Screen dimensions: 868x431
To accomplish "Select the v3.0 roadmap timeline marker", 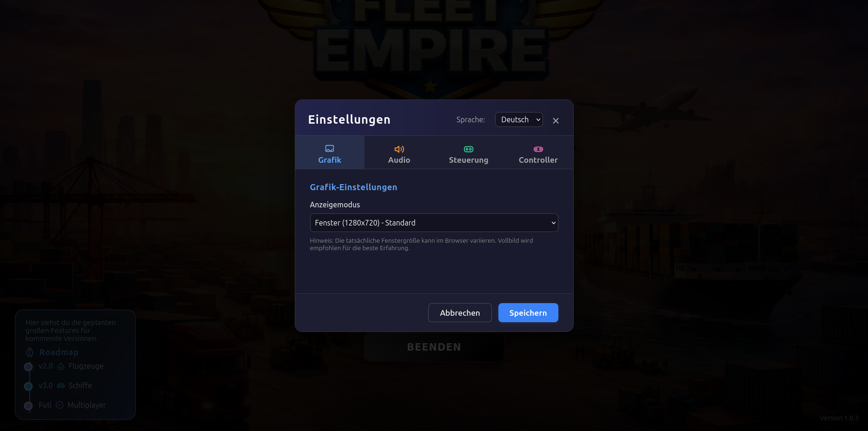I will coord(28,386).
